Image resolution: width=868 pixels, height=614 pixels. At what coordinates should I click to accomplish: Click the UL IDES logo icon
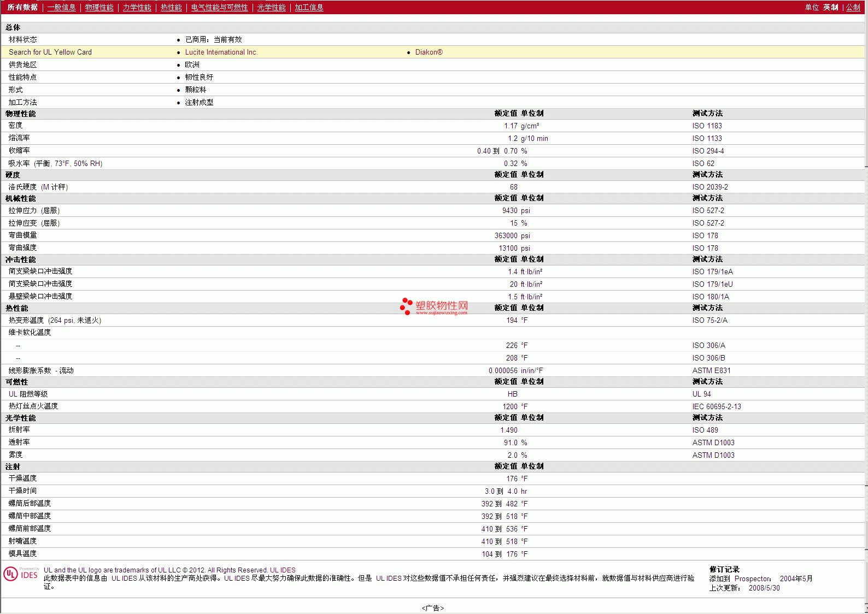point(21,574)
